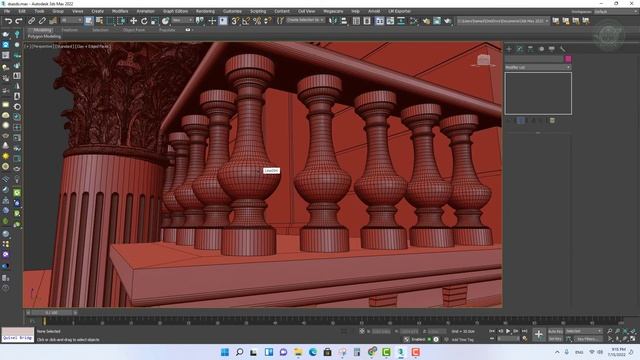Open the project folder path dropdown

pyautogui.click(x=503, y=21)
